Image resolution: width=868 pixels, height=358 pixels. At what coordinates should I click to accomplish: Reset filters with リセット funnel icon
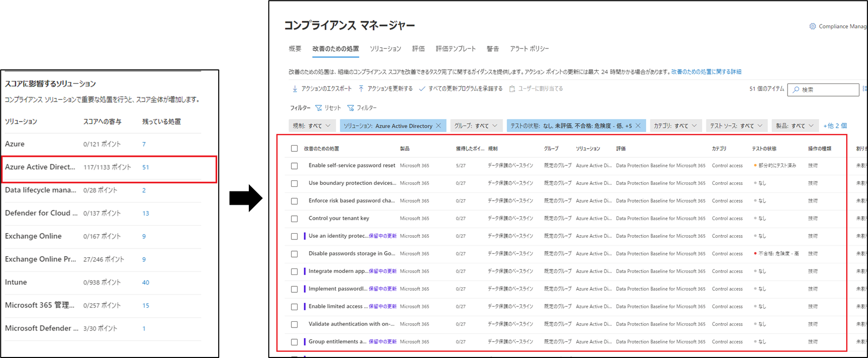coord(319,108)
